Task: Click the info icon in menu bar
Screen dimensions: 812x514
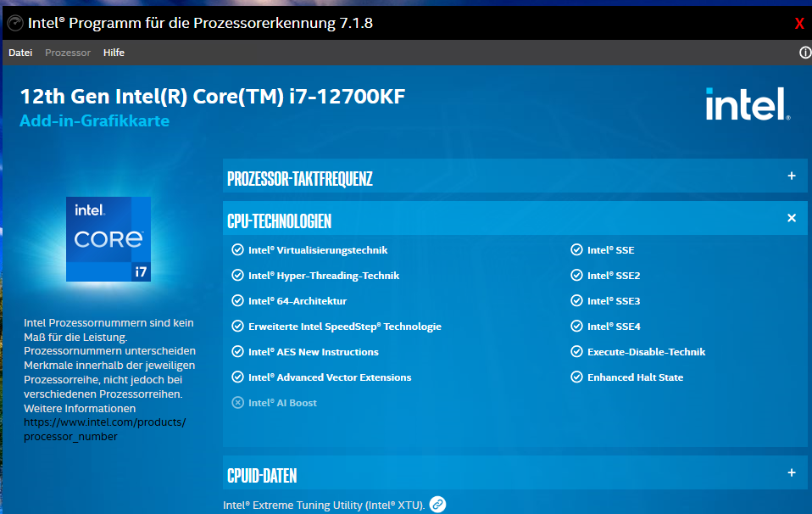Action: [805, 53]
